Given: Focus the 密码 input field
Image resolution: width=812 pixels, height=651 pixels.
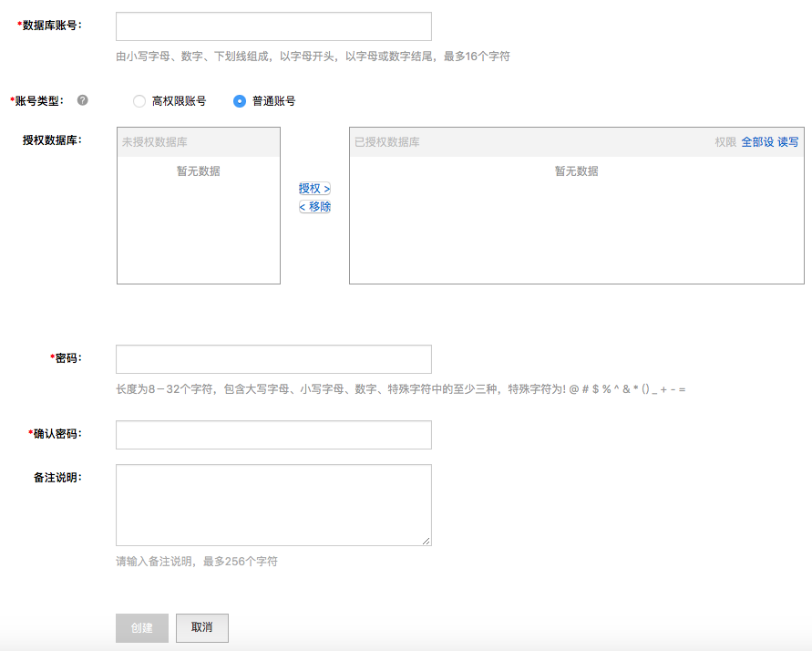Looking at the screenshot, I should coord(273,359).
